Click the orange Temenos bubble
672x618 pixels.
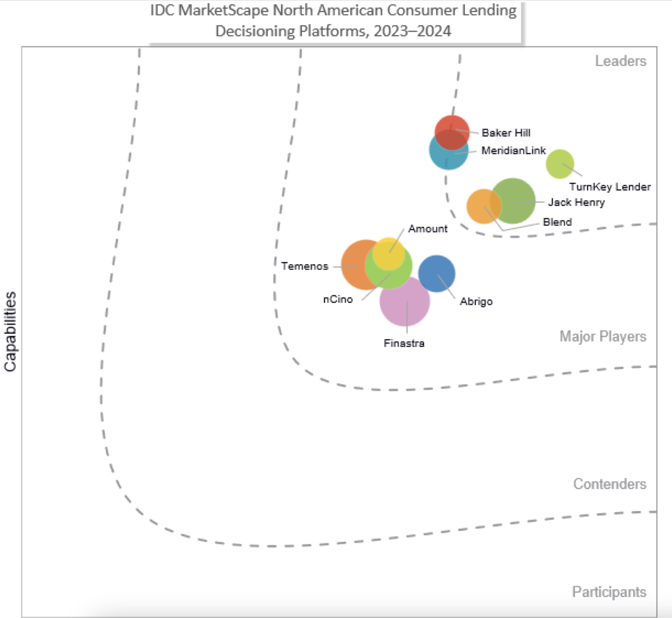365,264
